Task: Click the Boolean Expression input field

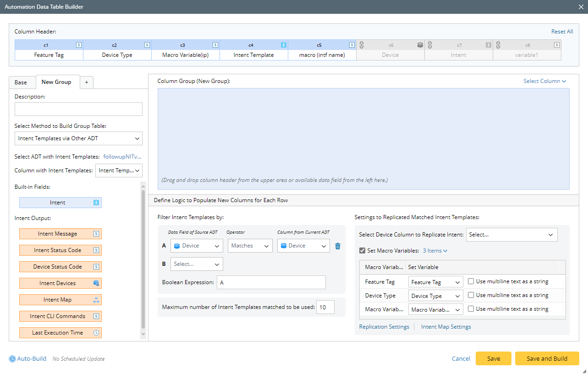Action: click(271, 282)
